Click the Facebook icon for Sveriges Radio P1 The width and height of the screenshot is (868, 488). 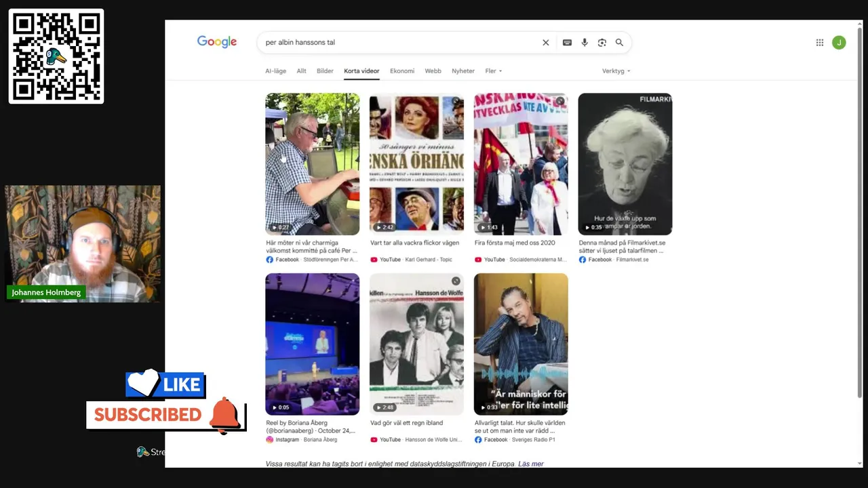(x=478, y=440)
